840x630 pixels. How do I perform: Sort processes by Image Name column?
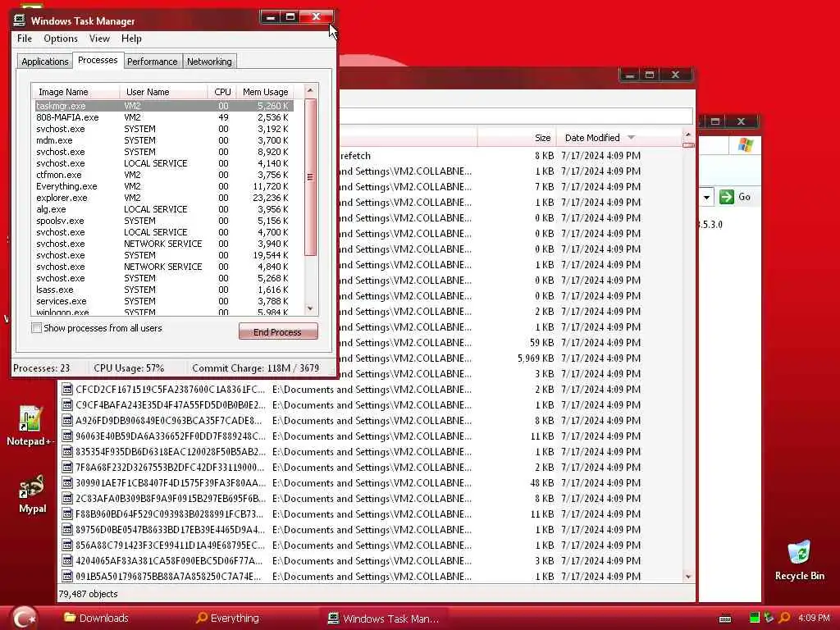[75, 92]
